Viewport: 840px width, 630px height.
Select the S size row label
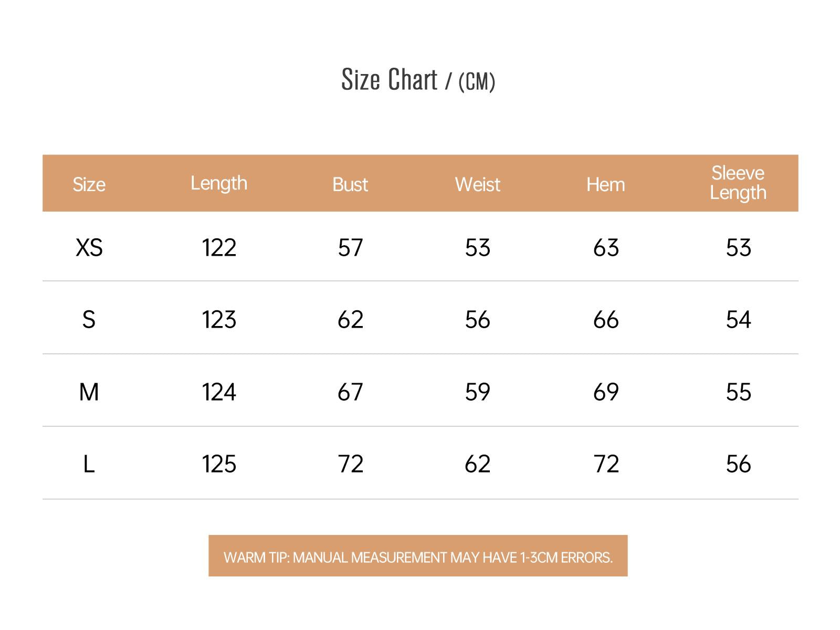pos(89,320)
